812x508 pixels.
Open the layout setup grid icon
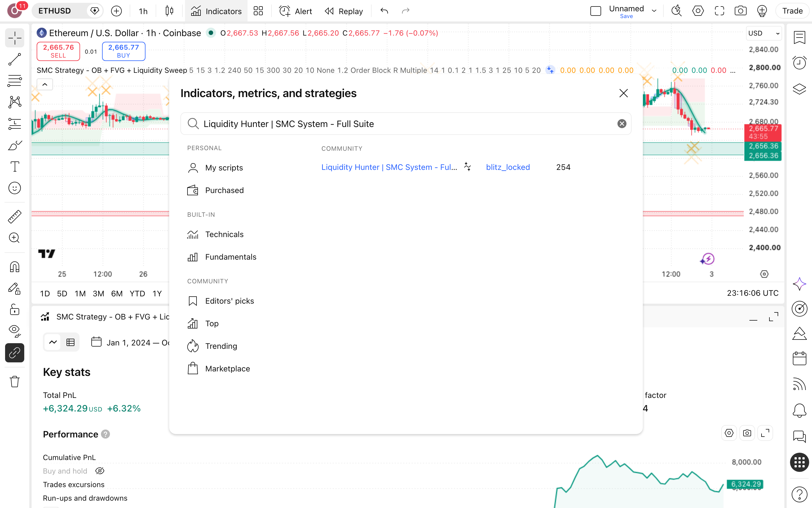click(x=258, y=11)
